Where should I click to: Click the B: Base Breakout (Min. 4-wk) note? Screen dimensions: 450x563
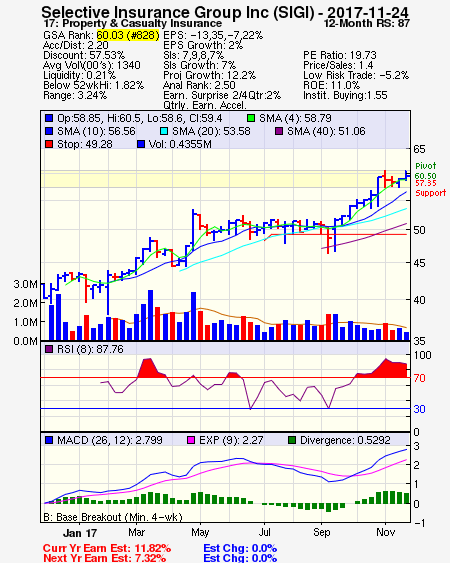[x=113, y=517]
